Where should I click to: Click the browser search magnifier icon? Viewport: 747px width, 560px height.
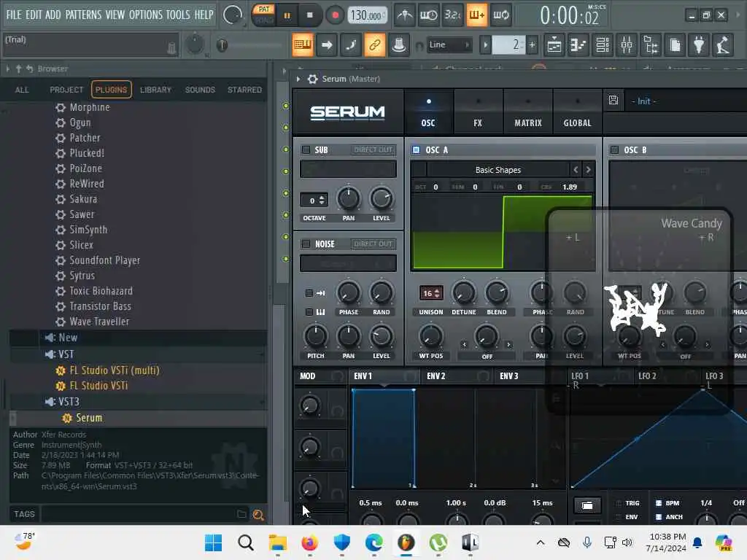258,515
